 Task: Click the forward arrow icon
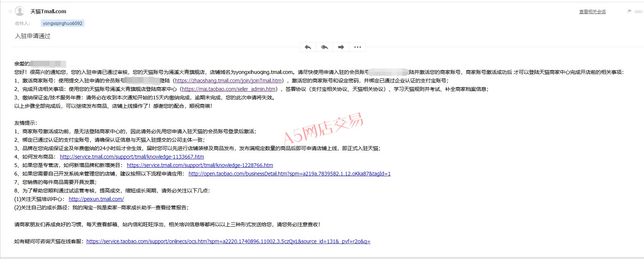(341, 47)
